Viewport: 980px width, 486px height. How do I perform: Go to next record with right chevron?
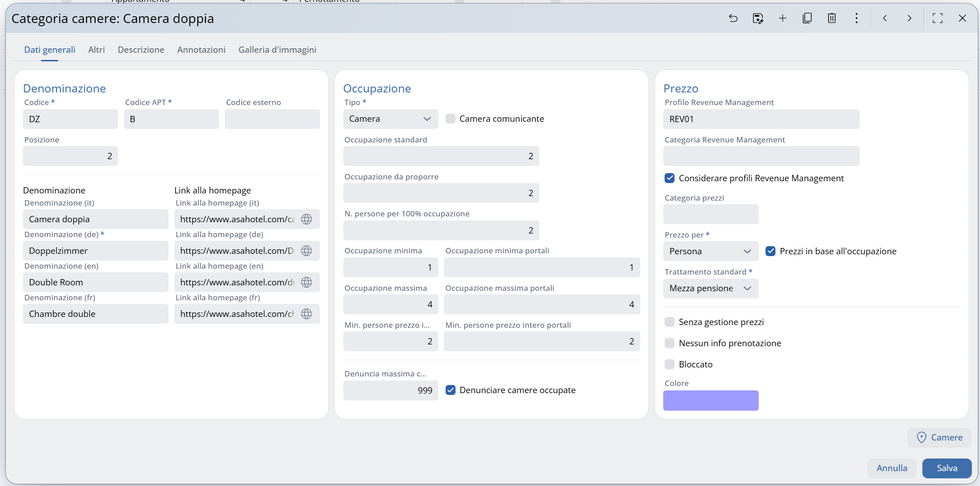909,18
